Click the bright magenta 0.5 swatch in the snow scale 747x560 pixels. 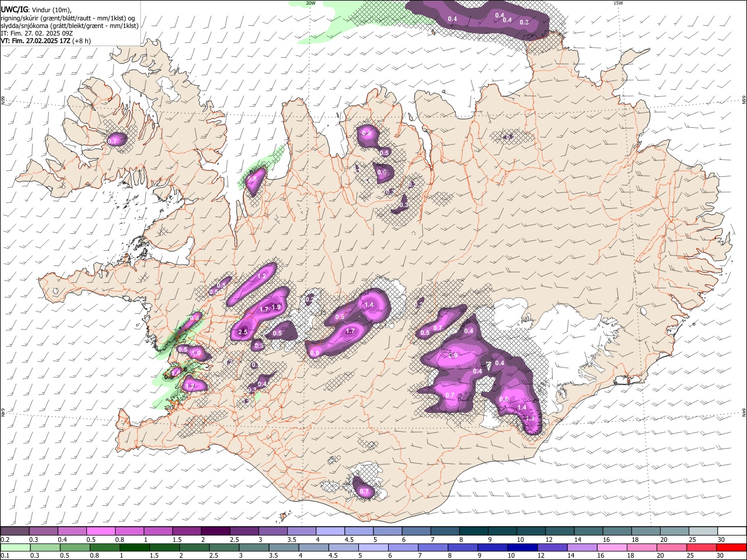pyautogui.click(x=100, y=531)
